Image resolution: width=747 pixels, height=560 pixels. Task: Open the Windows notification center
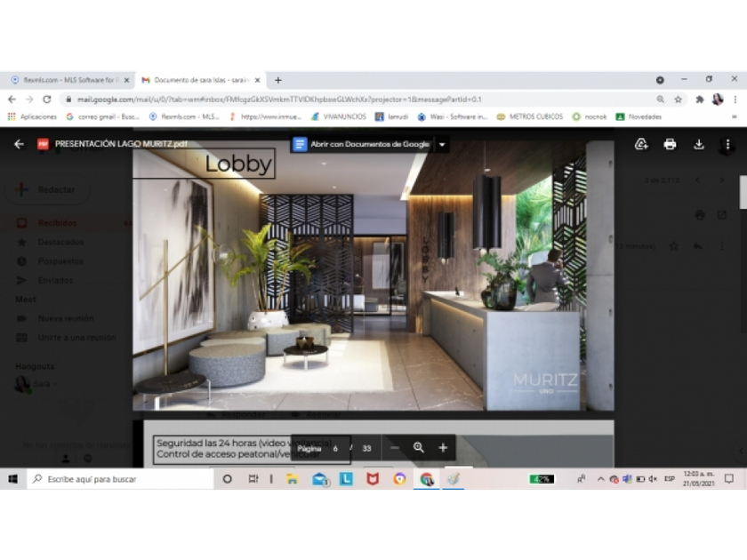(x=729, y=479)
